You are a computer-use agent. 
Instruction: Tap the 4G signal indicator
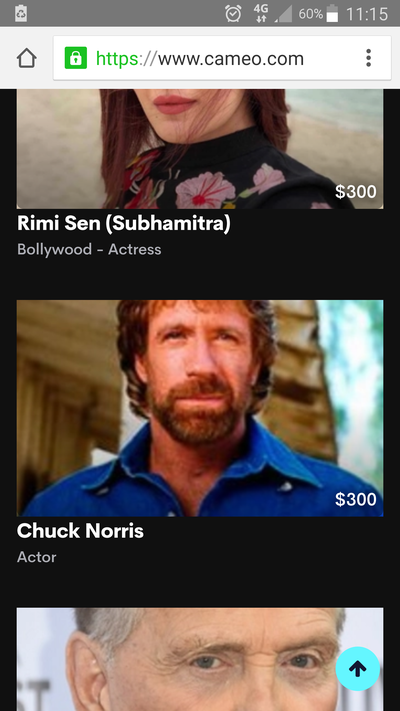[x=261, y=13]
